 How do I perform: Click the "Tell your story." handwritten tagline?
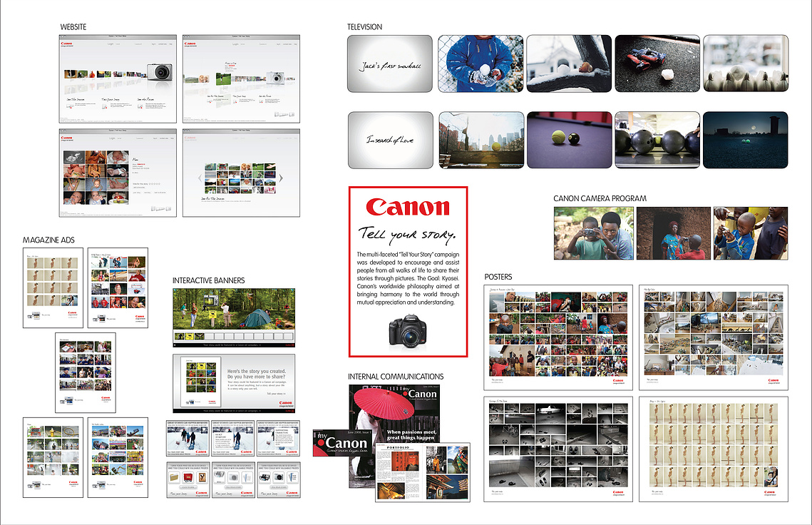[407, 234]
